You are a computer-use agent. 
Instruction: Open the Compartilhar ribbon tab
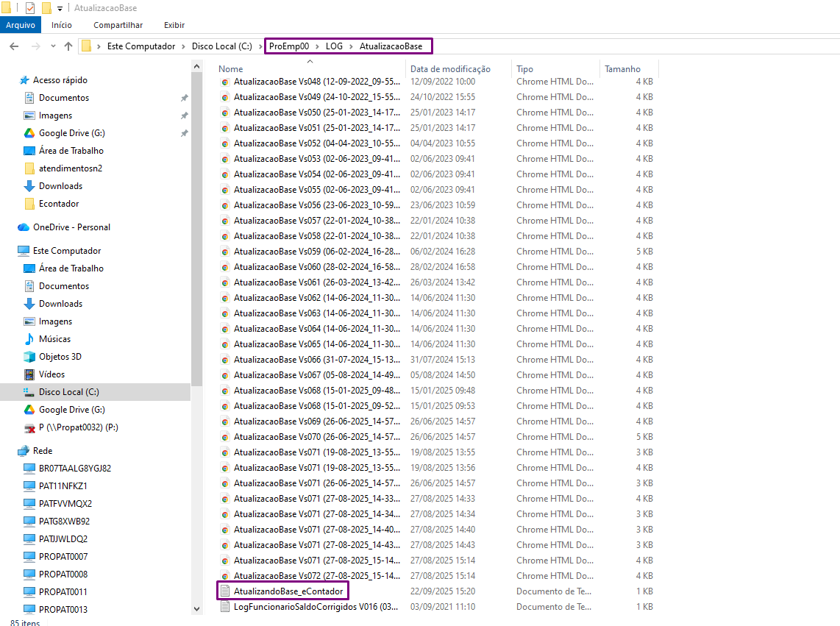[117, 25]
